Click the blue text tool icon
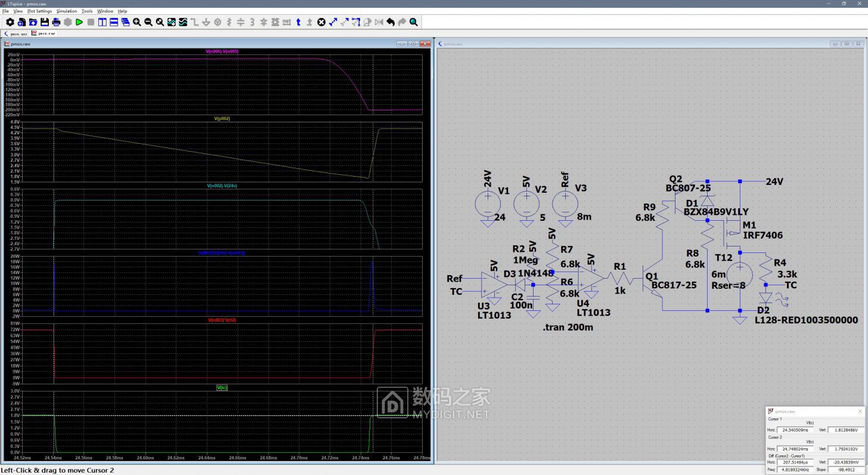Image resolution: width=868 pixels, height=475 pixels. (298, 22)
